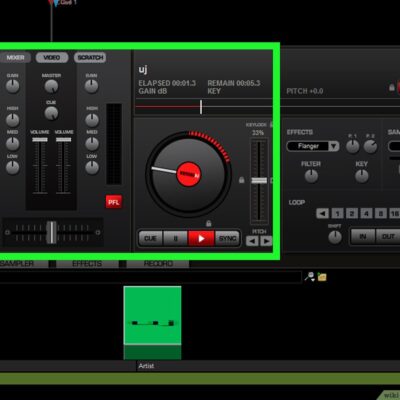Toggle the lock beside the pitch slider
This screenshot has height=400, width=400.
pos(242,180)
